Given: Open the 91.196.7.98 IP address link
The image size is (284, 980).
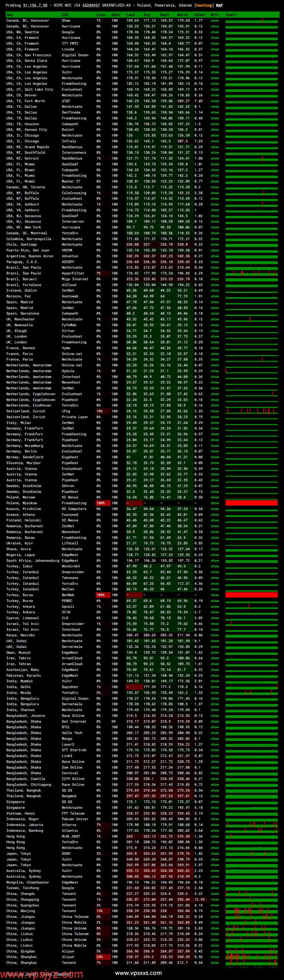Looking at the screenshot, I should click(x=35, y=5).
